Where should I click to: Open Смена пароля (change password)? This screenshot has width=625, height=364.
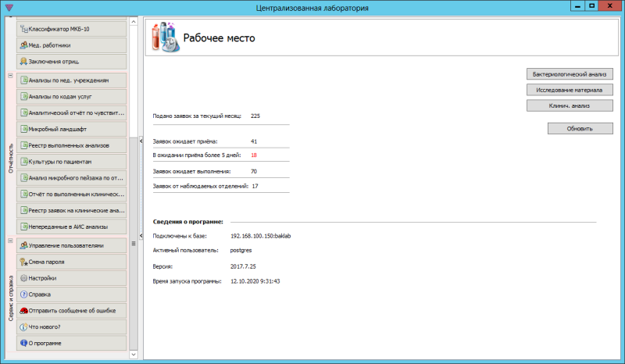coord(70,262)
